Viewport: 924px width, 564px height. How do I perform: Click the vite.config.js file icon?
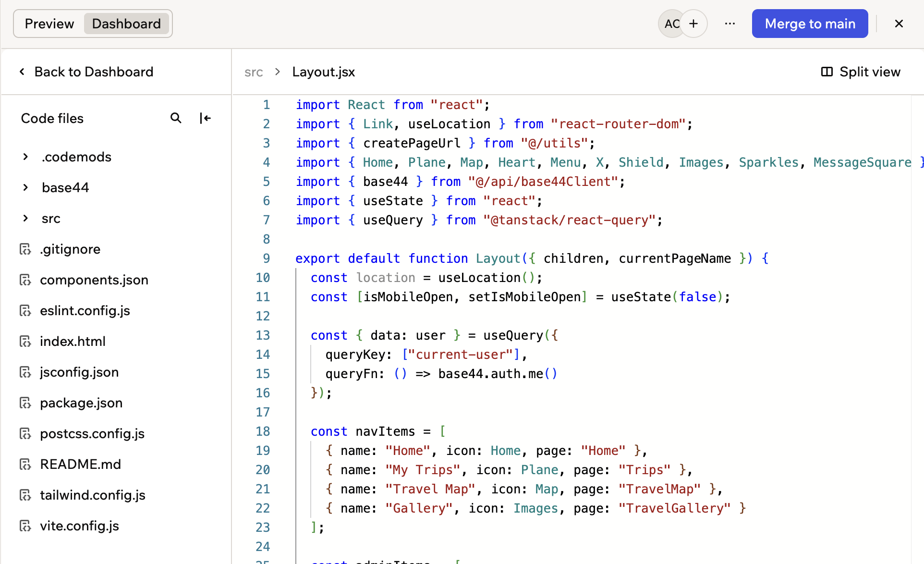(25, 526)
